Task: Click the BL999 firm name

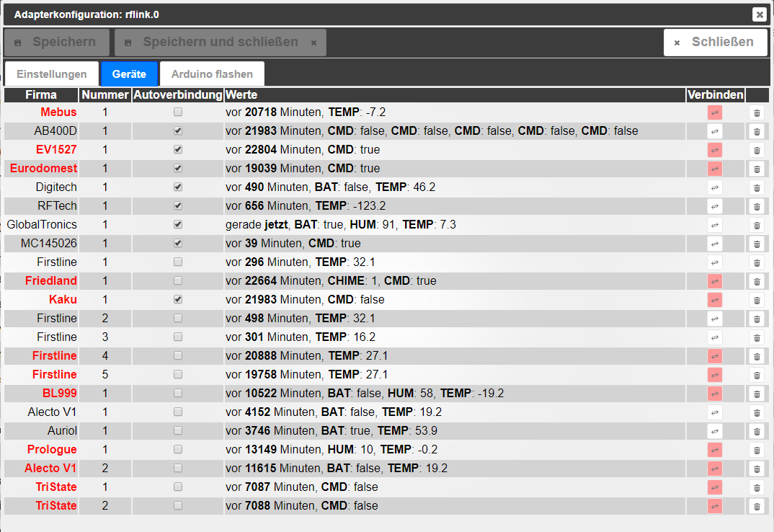Action: (x=60, y=393)
